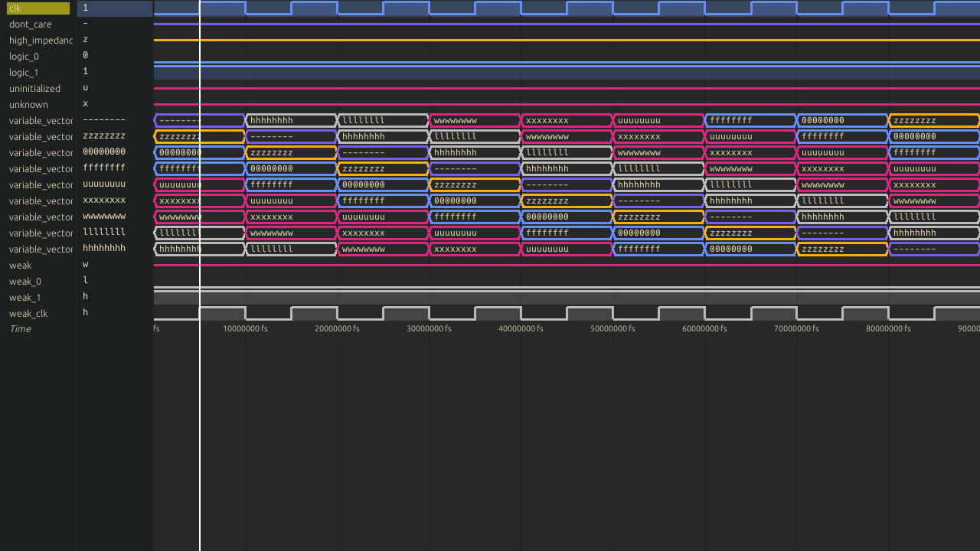Select variable_vector whose value reads --------
The width and height of the screenshot is (980, 551).
(41, 121)
